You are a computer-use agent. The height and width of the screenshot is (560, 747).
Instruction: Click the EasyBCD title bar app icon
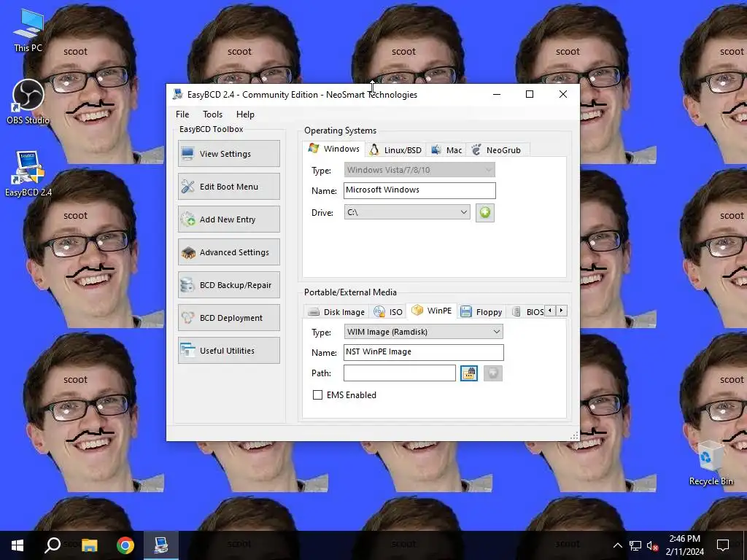(x=178, y=94)
